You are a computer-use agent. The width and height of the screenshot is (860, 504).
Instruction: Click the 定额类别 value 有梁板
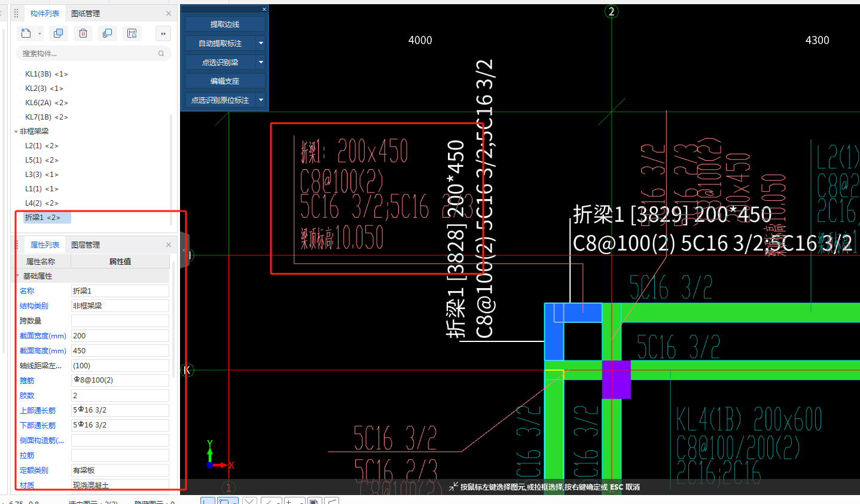point(120,470)
